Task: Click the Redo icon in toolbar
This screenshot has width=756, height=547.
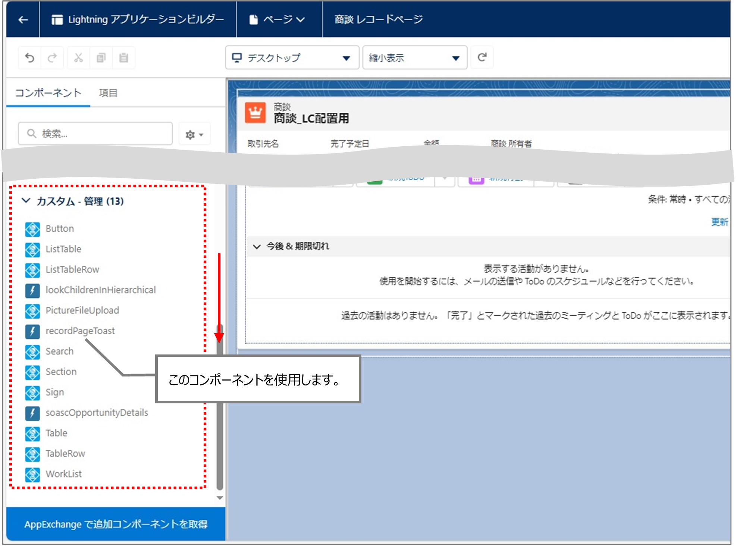Action: pos(52,58)
